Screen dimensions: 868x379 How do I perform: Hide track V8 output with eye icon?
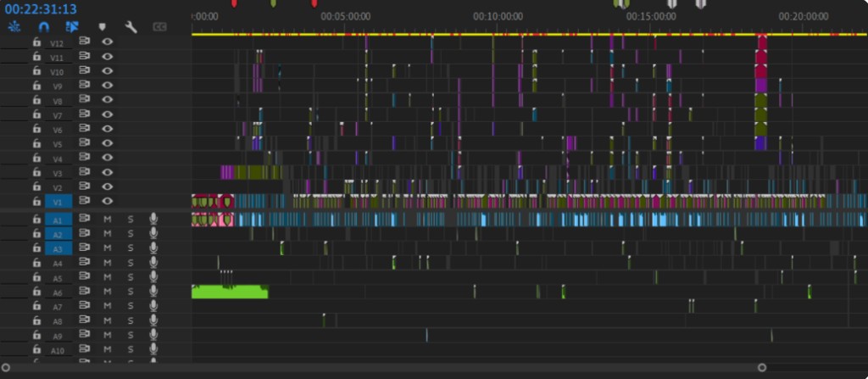point(107,100)
